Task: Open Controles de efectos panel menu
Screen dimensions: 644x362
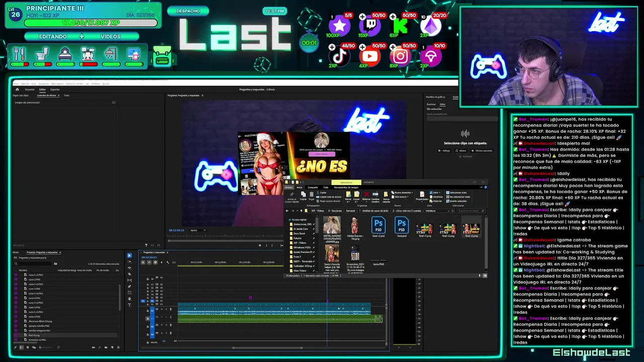Action: (x=58, y=96)
